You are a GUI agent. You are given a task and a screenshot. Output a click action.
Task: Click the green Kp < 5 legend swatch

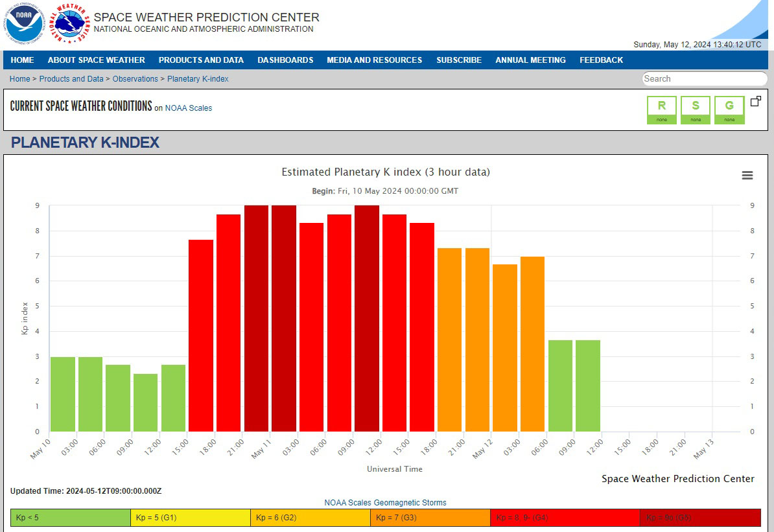(x=71, y=518)
